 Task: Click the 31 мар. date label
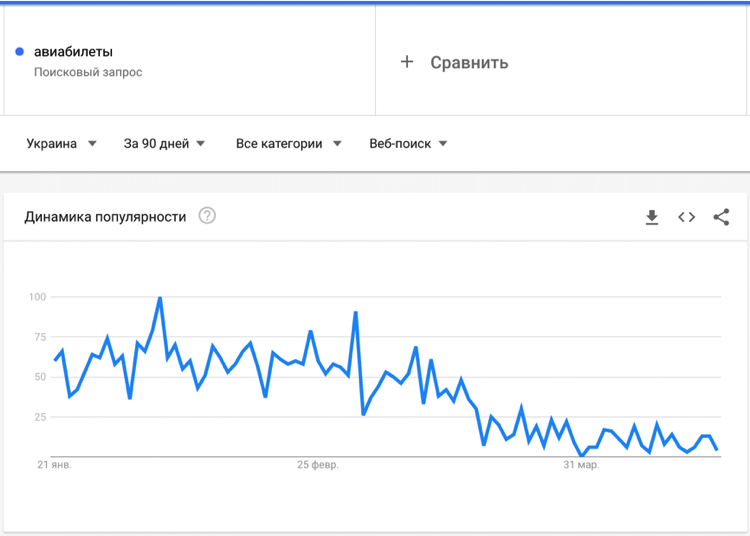[x=581, y=465]
